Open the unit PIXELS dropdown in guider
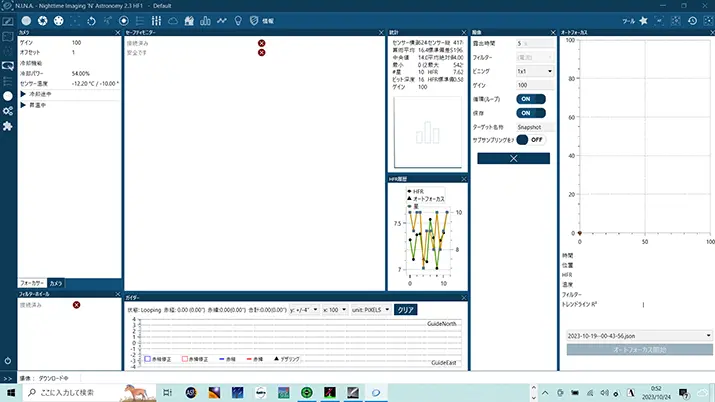Image resolution: width=715 pixels, height=402 pixels. [371, 310]
